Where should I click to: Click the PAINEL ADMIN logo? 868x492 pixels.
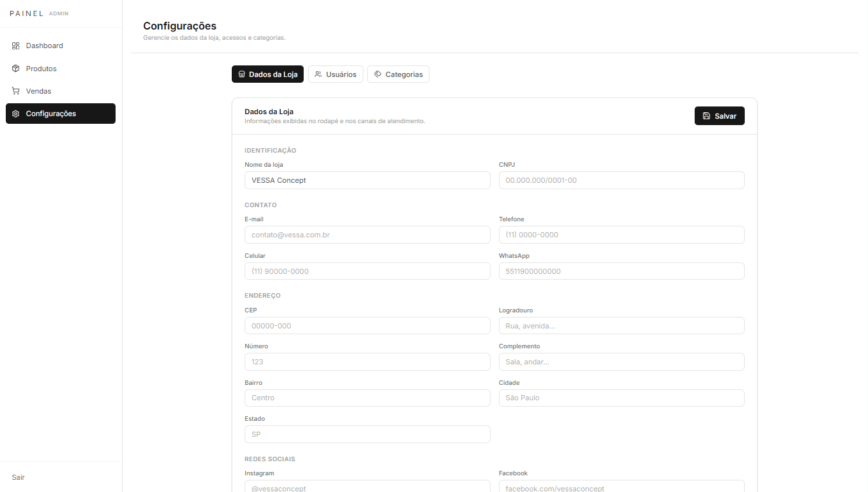pos(39,13)
